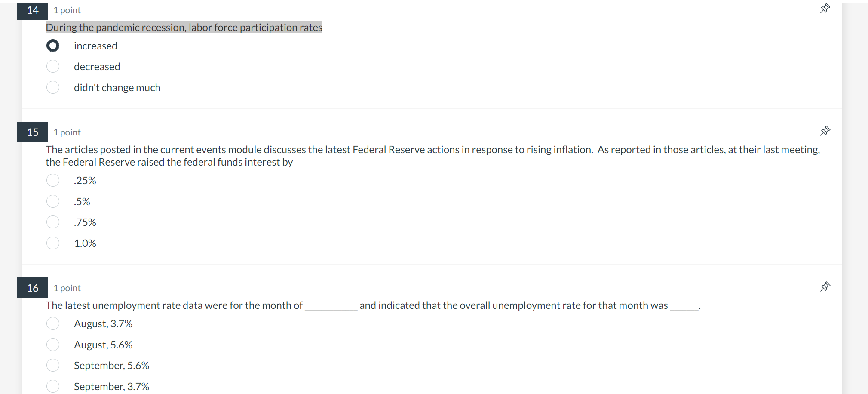
Task: Pin question 15 using its pin icon
Action: point(825,131)
